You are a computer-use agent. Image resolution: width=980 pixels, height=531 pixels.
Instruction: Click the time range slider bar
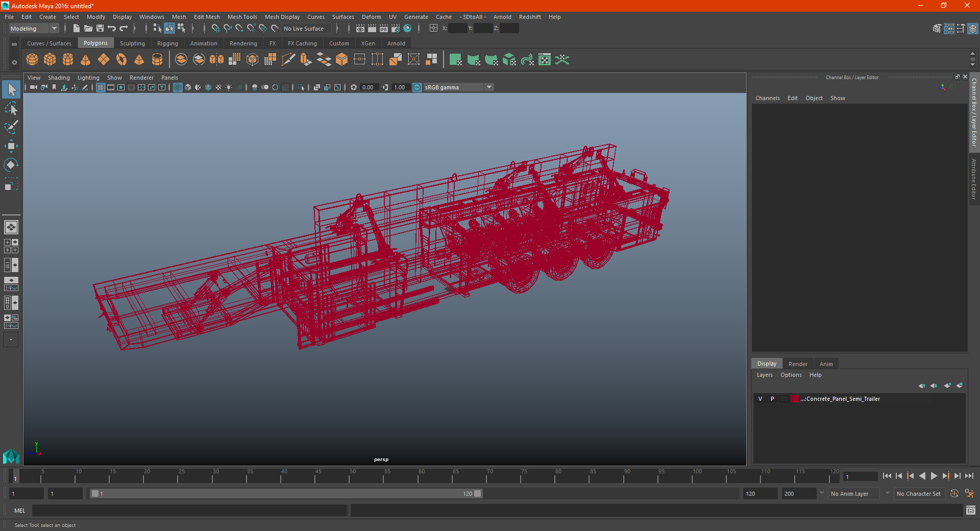[x=286, y=494]
